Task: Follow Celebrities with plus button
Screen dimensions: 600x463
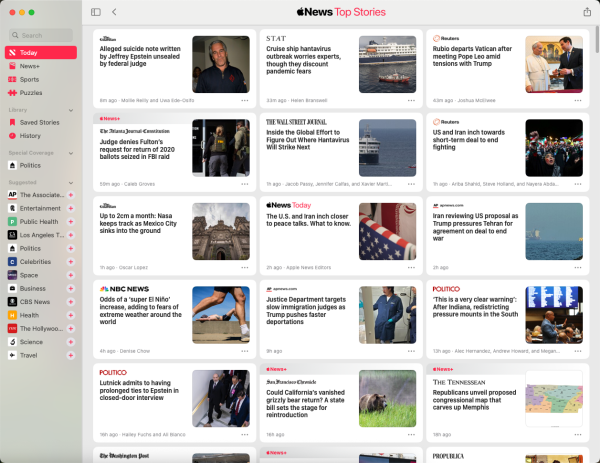Action: coord(71,262)
